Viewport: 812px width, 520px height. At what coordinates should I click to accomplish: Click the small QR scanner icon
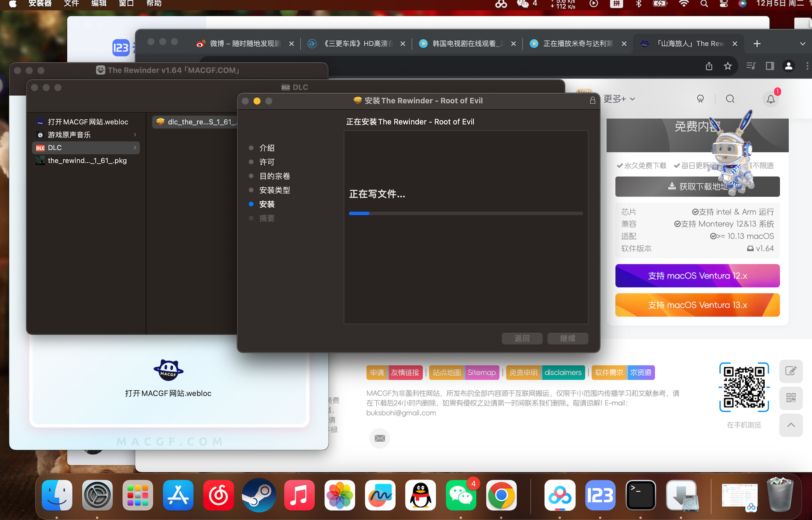click(x=791, y=398)
